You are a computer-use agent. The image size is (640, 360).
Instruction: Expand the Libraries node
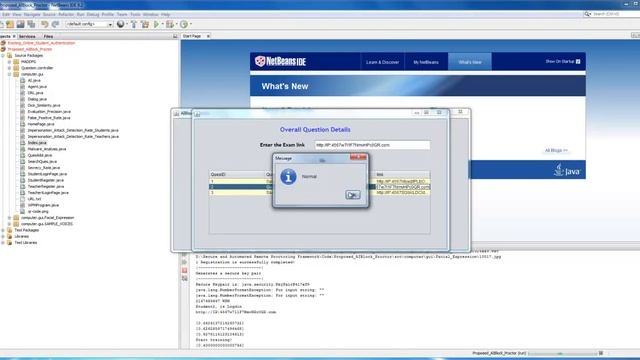click(3, 236)
